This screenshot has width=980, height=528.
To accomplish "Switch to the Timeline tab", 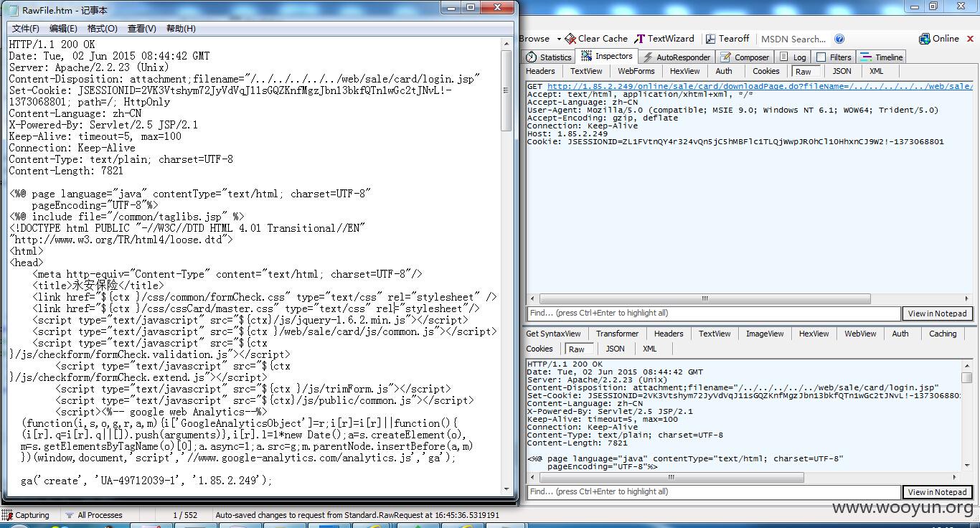I will click(882, 57).
